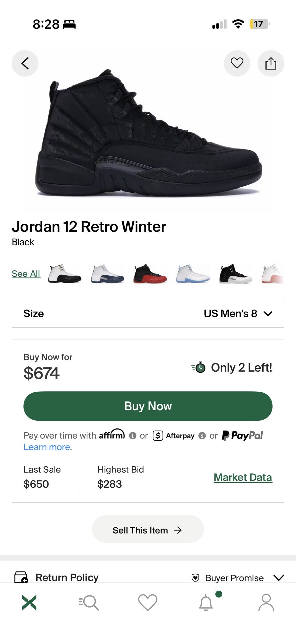Tap the share icon

[271, 63]
